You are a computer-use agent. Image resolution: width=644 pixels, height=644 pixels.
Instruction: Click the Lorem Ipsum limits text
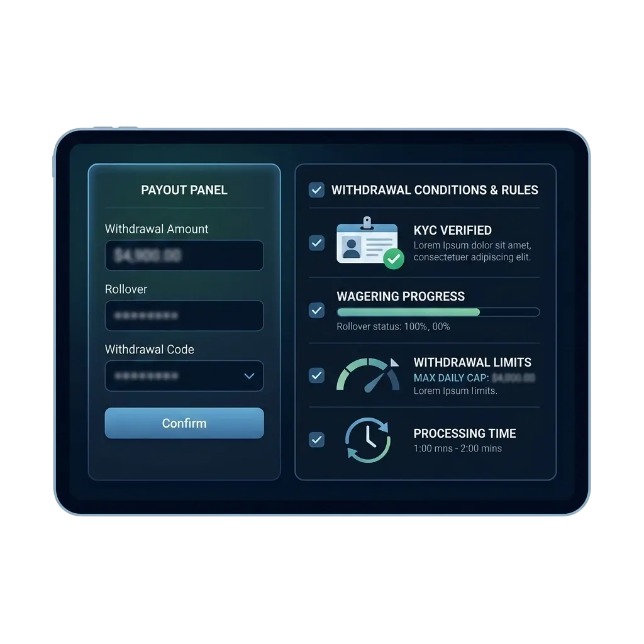[x=455, y=391]
